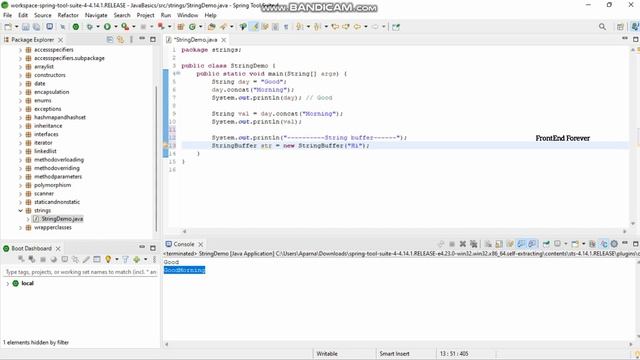This screenshot has width=640, height=360.
Task: Maximize the editor area
Action: [636, 39]
